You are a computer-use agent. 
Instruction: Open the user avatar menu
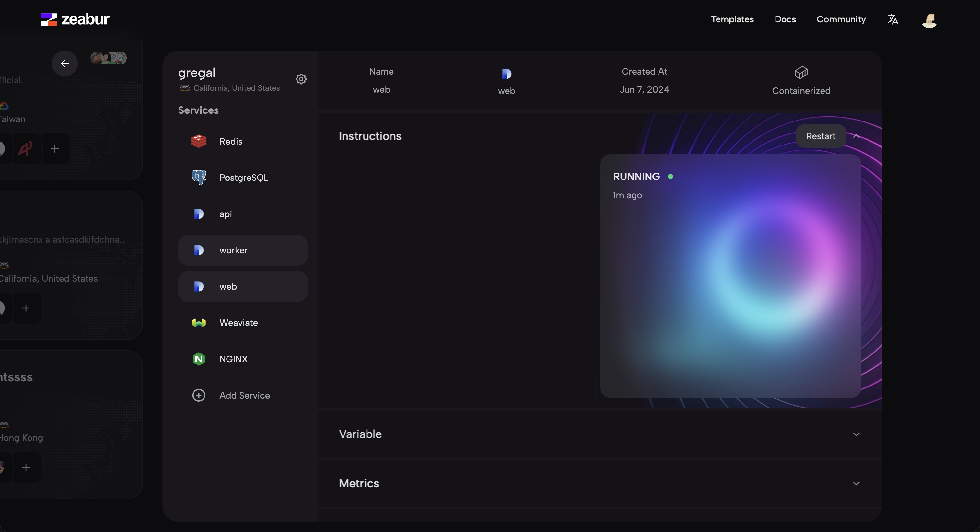pyautogui.click(x=929, y=20)
